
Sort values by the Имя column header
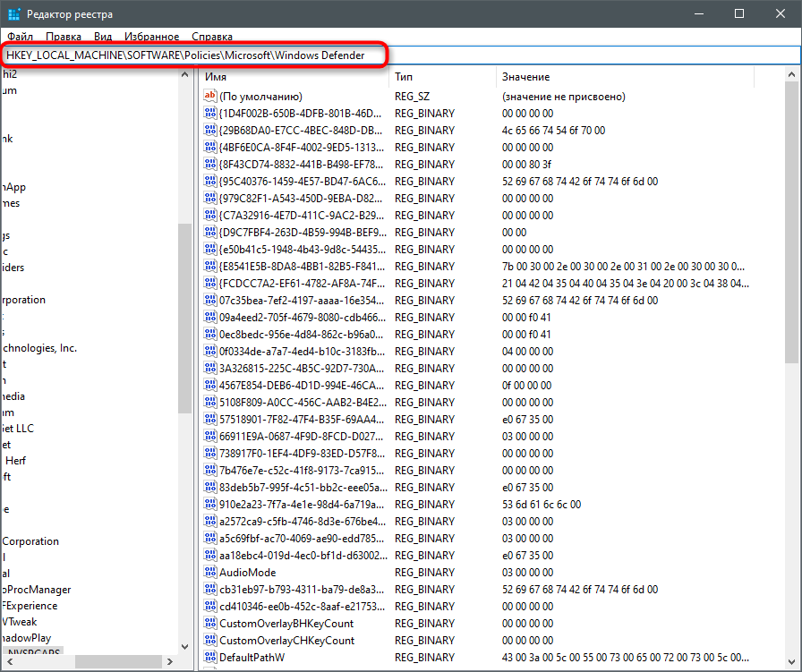click(x=216, y=77)
